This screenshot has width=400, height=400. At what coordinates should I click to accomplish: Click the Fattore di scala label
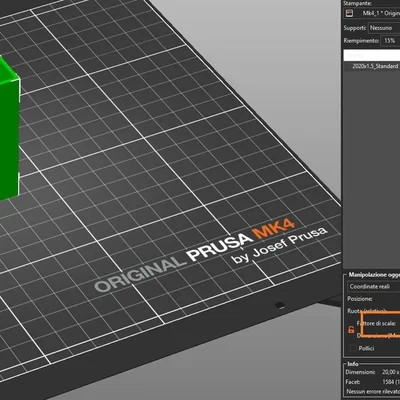[x=376, y=323]
